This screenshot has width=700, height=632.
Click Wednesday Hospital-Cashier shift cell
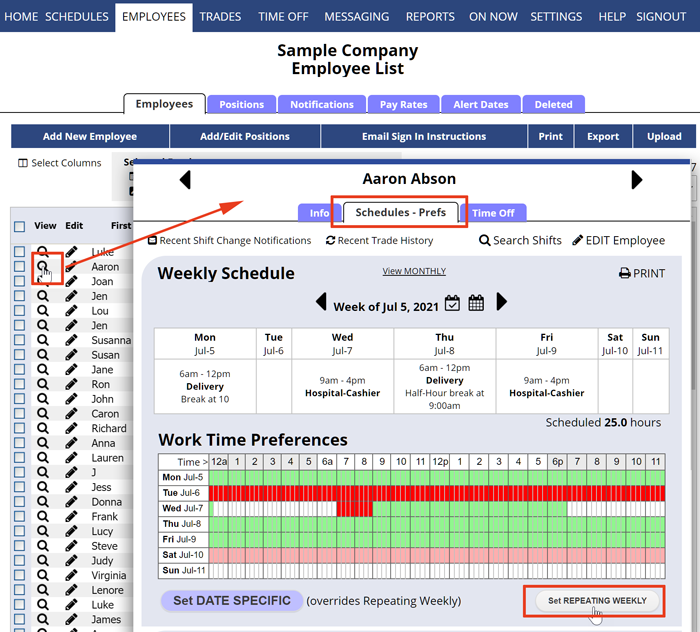[342, 387]
